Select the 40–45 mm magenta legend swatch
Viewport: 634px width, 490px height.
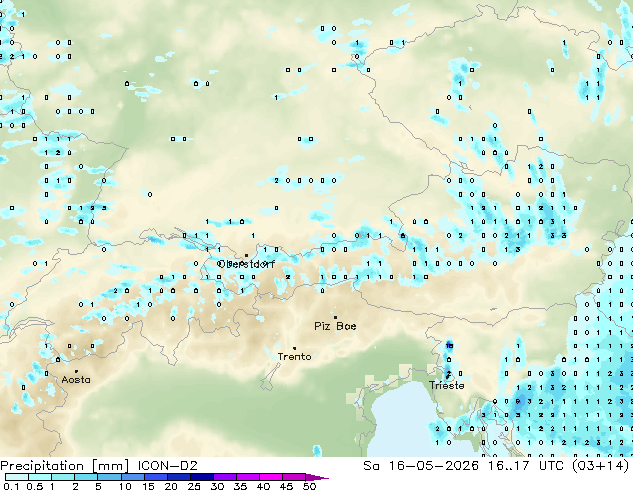point(271,477)
